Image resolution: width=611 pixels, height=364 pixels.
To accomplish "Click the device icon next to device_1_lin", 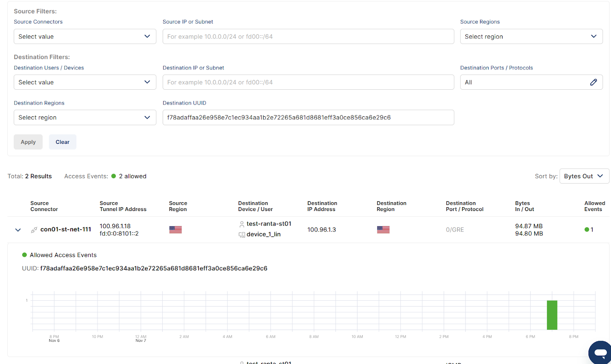I will 242,235.
